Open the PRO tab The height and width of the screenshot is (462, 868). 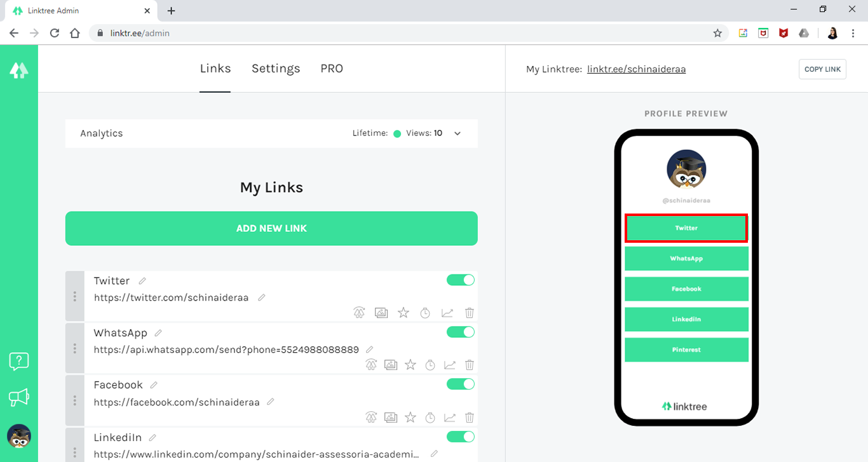click(x=332, y=69)
